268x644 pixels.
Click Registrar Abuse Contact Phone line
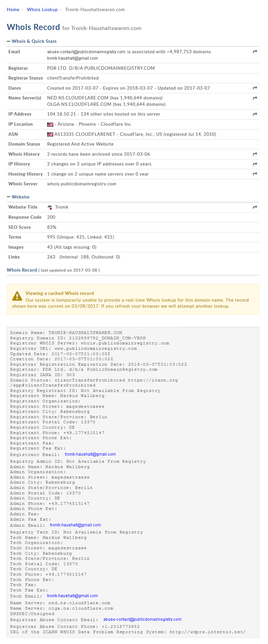(x=75, y=626)
